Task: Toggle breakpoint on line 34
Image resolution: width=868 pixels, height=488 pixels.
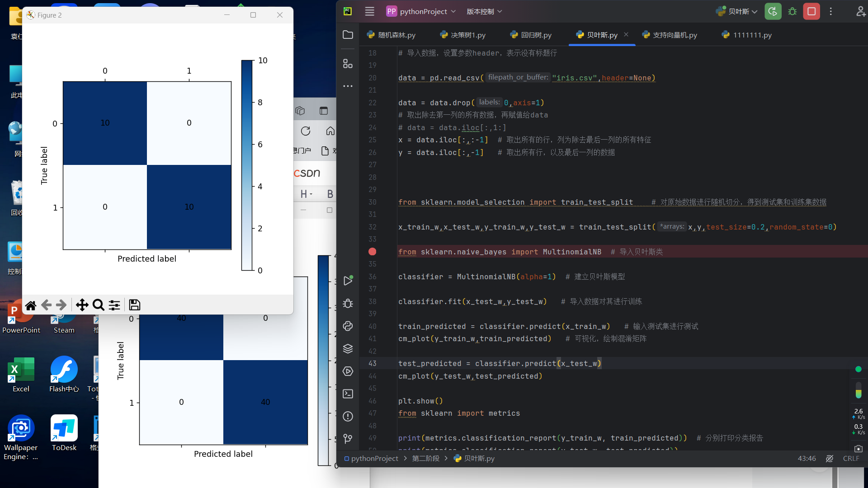Action: [373, 252]
